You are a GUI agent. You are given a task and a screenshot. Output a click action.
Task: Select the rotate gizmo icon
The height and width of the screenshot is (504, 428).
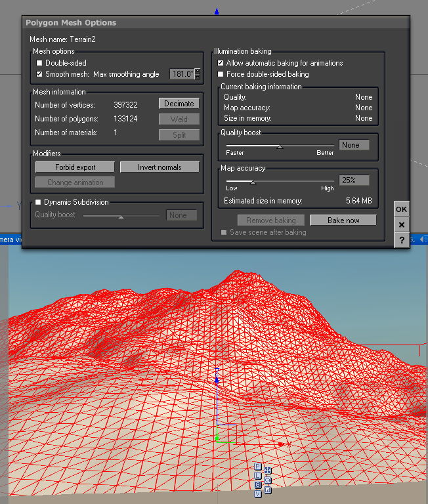(x=268, y=480)
